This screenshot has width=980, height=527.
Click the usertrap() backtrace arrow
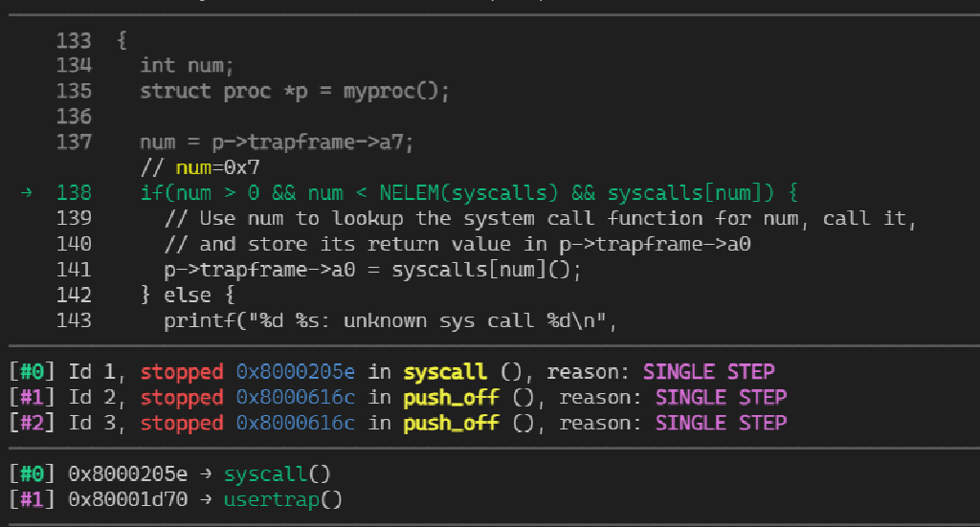[x=206, y=499]
